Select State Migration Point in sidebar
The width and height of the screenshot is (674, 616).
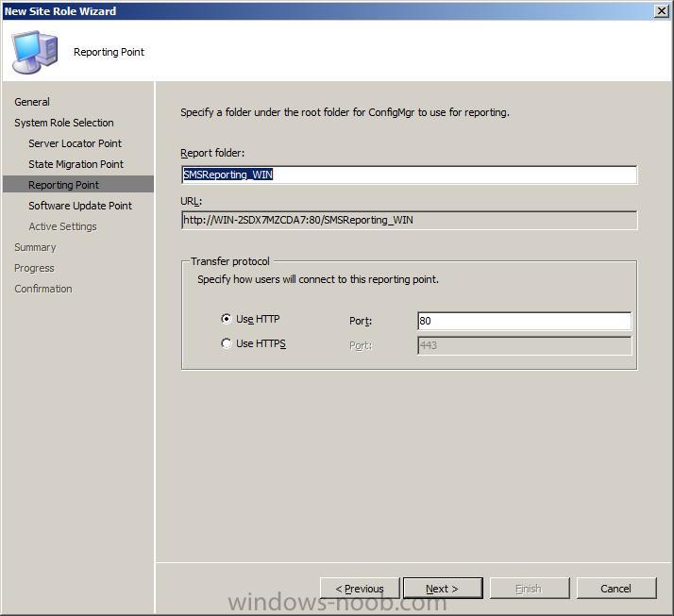76,164
